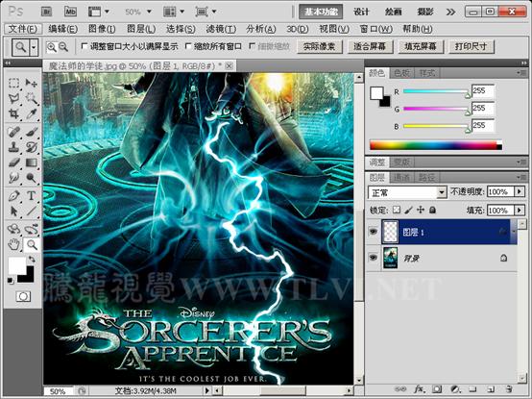
Task: Select the Rectangular Marquee tool
Action: (x=13, y=83)
